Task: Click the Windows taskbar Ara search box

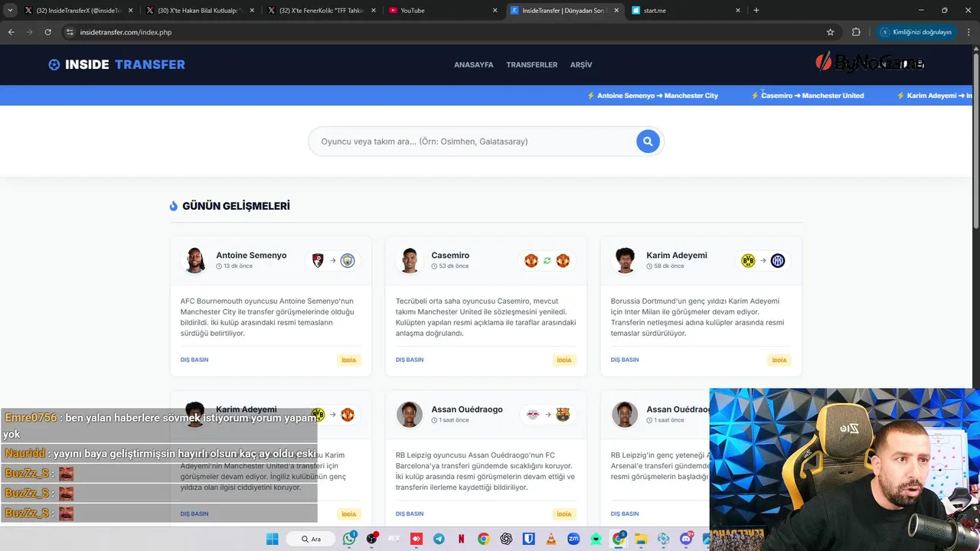Action: (309, 539)
